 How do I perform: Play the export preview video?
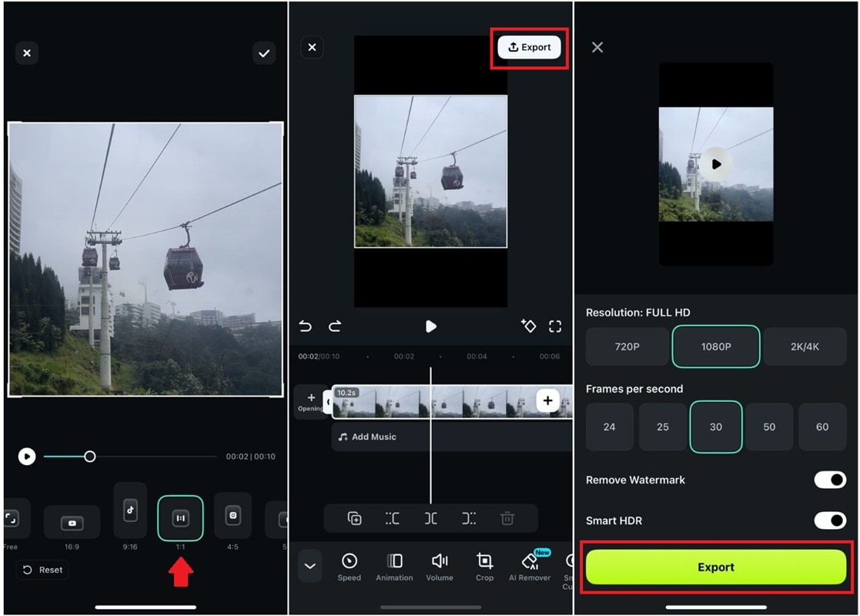[716, 164]
